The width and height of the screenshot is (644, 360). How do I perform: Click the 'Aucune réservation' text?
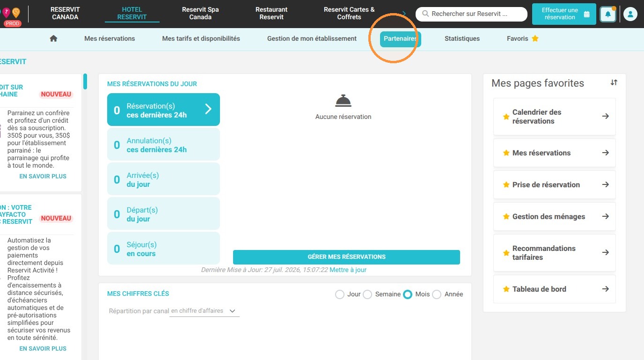click(x=343, y=117)
